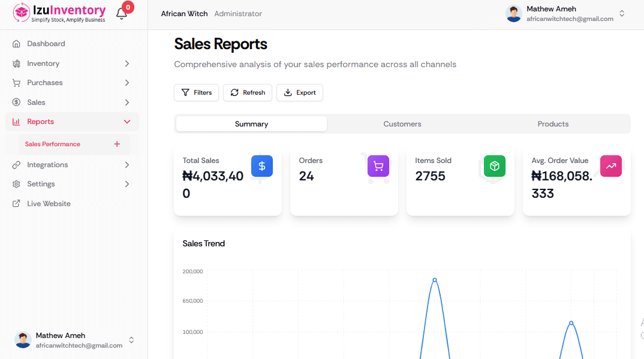Switch to the Customers tab
This screenshot has height=359, width=644.
click(x=402, y=123)
